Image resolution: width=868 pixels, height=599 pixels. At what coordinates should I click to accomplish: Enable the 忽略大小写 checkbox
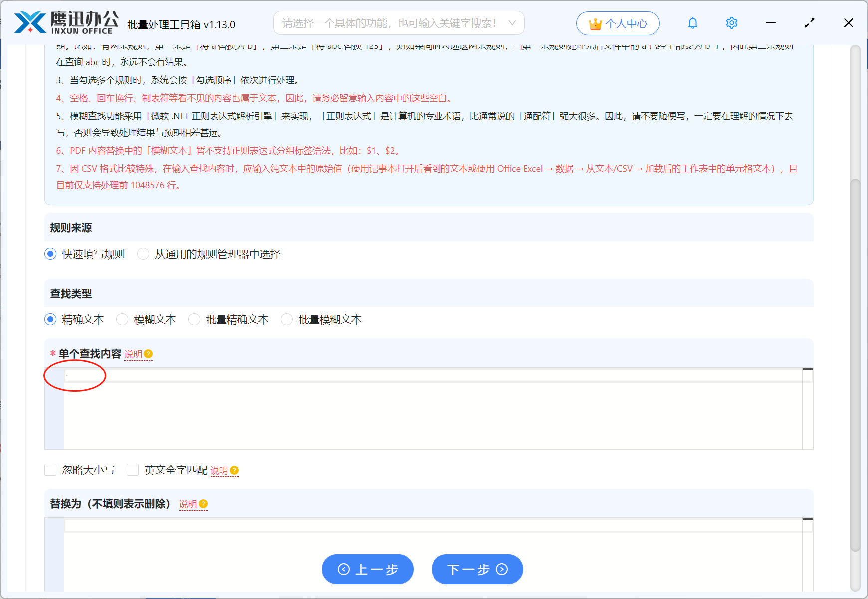[x=50, y=470]
